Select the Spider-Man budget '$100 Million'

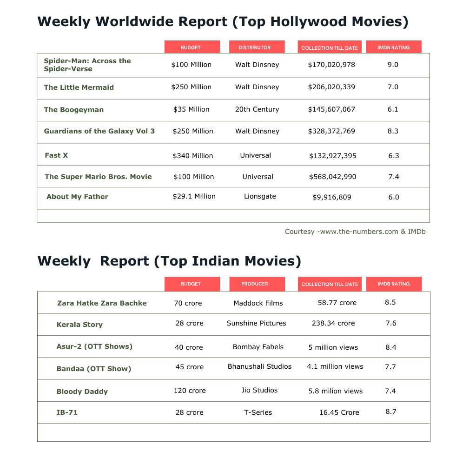click(x=191, y=65)
